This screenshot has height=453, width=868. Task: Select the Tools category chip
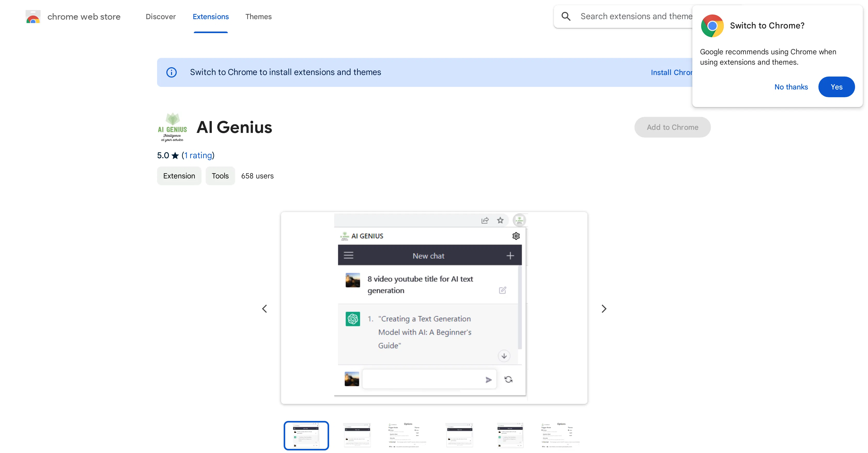tap(220, 176)
